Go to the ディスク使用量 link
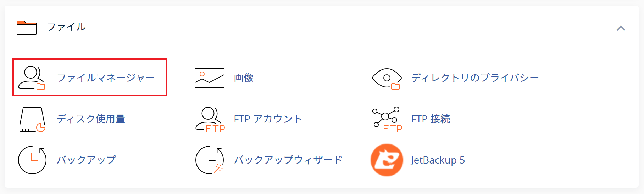The image size is (644, 194). pyautogui.click(x=91, y=119)
